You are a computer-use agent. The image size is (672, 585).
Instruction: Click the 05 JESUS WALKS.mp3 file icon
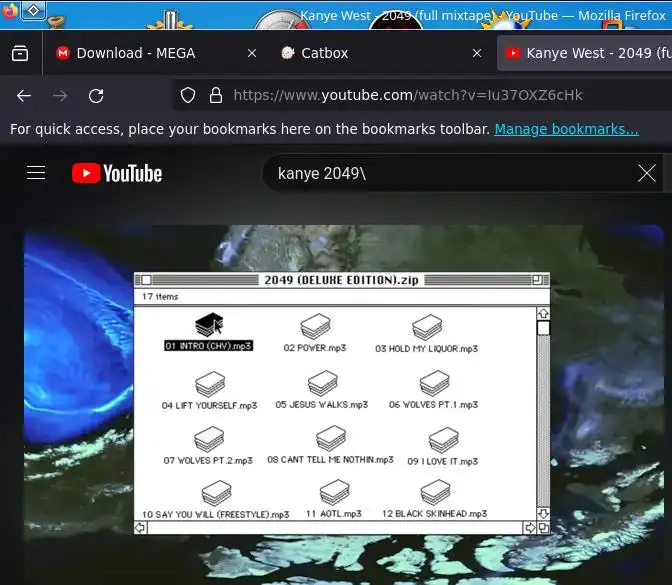click(x=323, y=383)
